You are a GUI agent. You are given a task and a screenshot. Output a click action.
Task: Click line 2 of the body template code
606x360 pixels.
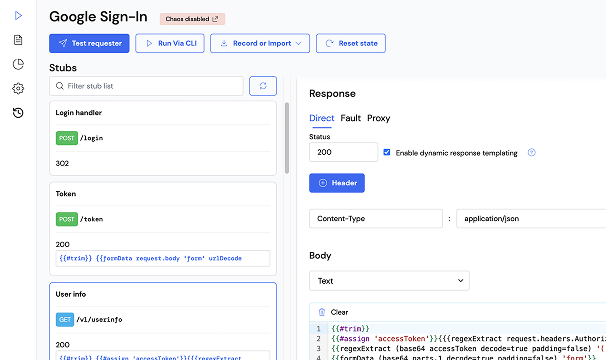point(468,339)
